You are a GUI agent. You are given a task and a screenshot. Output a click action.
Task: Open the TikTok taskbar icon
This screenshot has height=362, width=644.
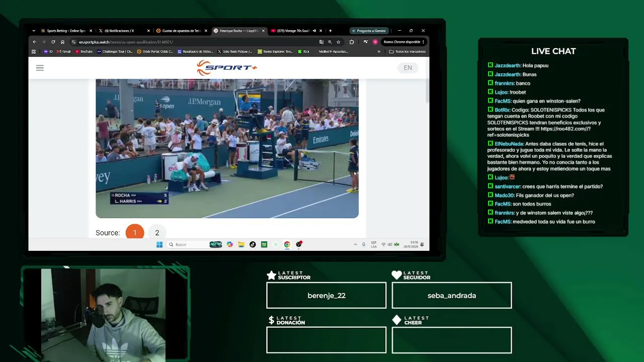coord(253,244)
